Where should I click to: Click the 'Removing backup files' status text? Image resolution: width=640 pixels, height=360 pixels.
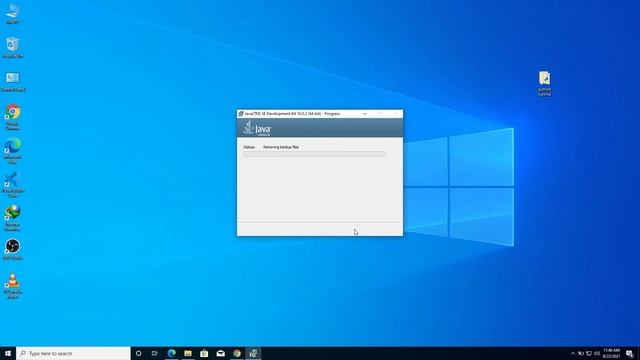[x=281, y=147]
